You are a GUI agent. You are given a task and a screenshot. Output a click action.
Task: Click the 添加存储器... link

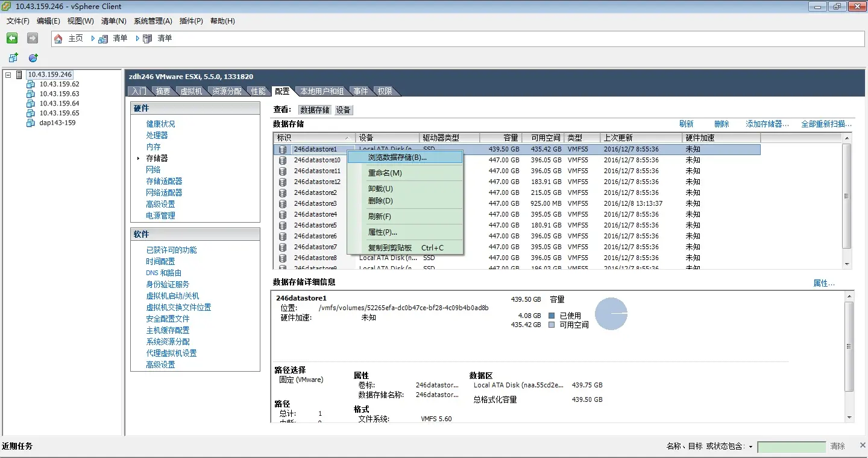coord(767,124)
